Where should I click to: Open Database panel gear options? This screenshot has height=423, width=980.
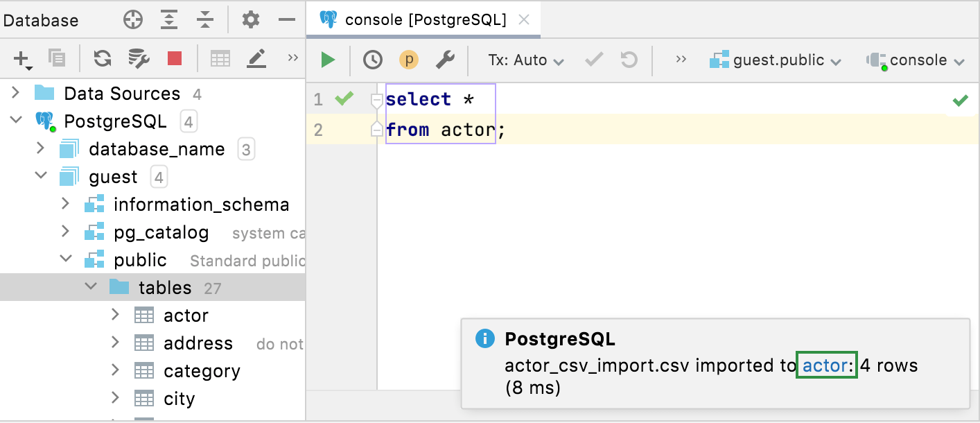(251, 20)
